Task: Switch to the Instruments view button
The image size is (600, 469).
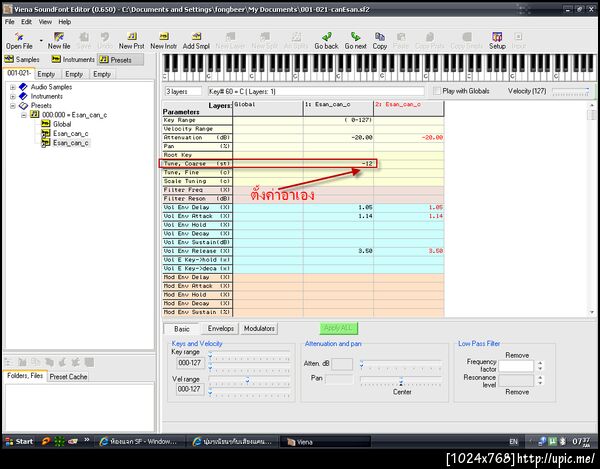Action: tap(73, 59)
